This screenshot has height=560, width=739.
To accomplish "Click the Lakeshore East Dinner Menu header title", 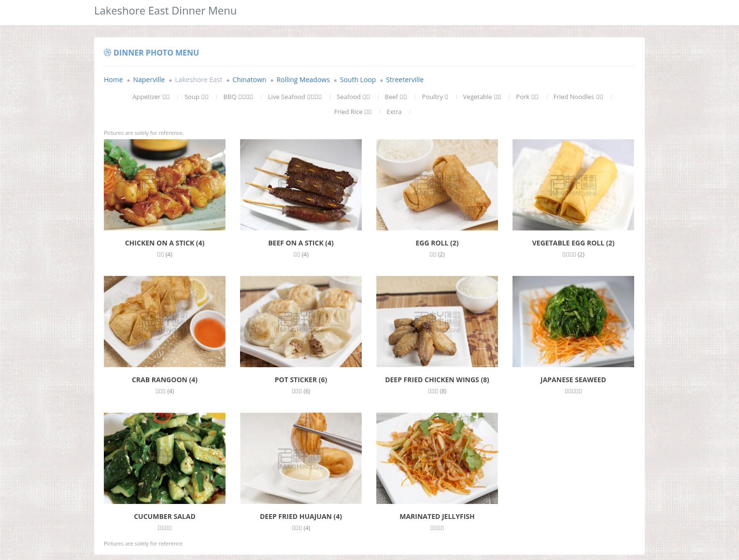I will click(165, 11).
